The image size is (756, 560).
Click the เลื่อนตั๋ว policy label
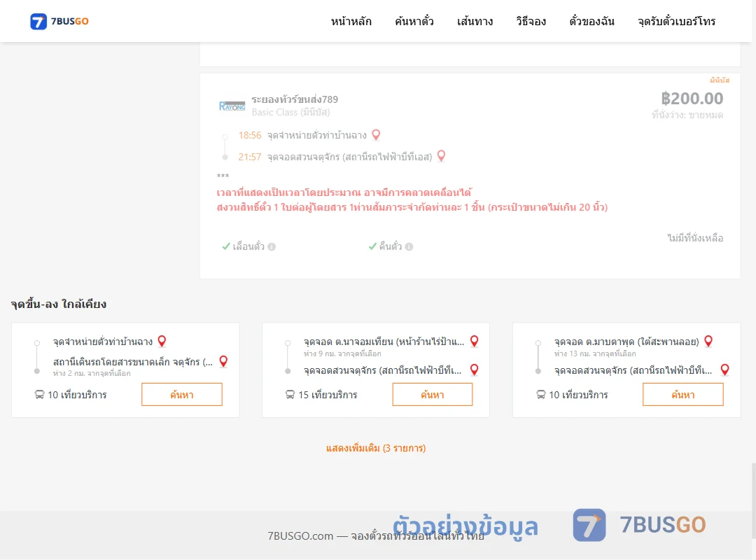248,246
